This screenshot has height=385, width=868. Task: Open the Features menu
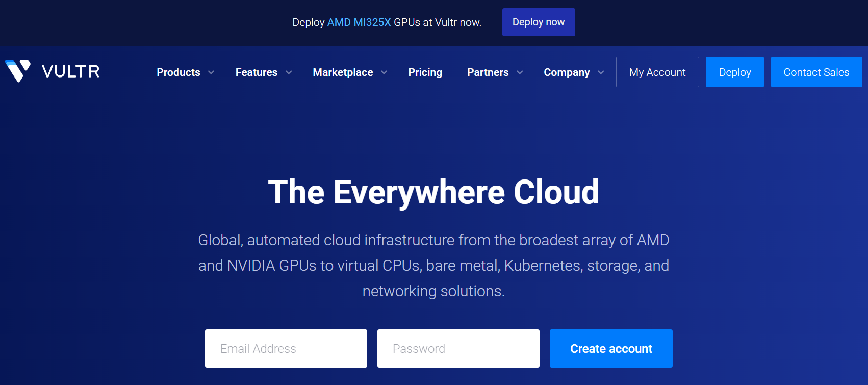pyautogui.click(x=257, y=72)
